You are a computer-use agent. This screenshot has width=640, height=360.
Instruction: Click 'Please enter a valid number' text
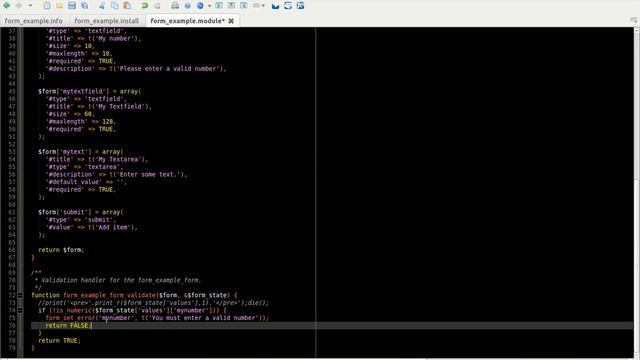168,69
